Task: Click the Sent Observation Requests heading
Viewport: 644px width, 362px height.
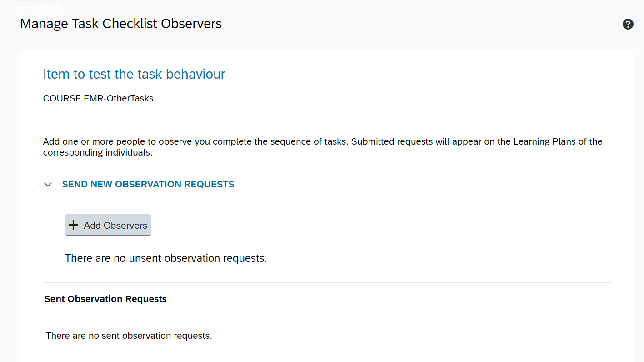Action: [105, 299]
